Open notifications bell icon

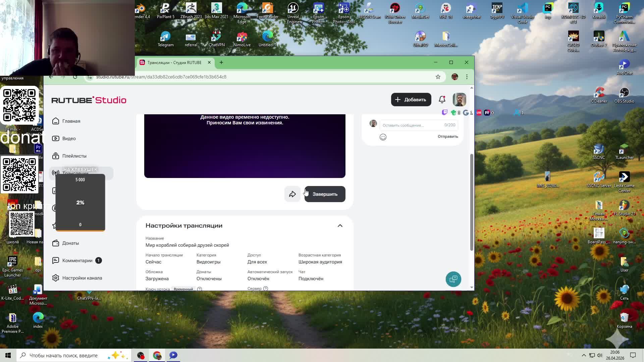(442, 100)
